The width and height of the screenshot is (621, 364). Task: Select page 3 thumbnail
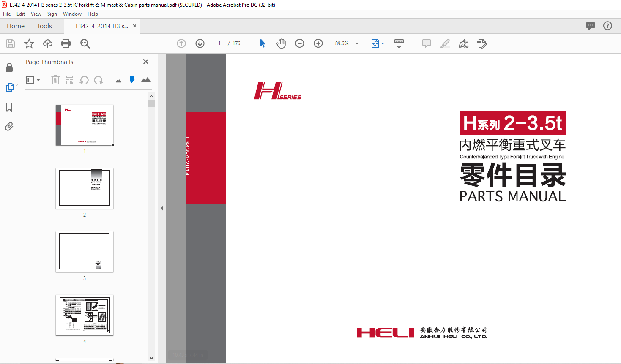85,252
